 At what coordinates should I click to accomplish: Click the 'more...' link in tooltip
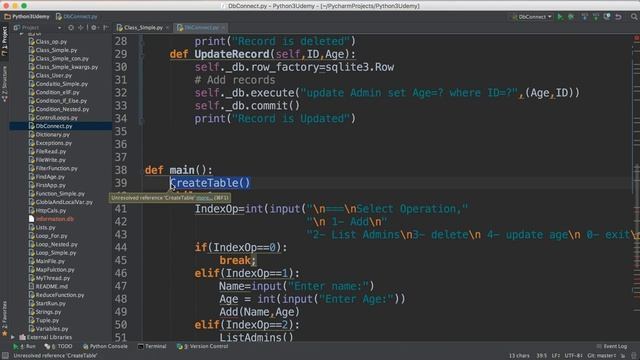203,198
